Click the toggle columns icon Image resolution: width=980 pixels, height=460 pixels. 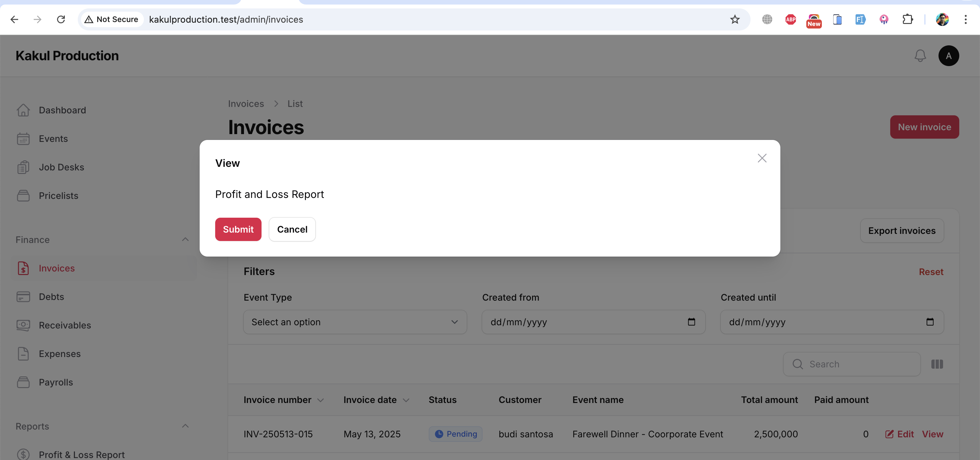937,364
